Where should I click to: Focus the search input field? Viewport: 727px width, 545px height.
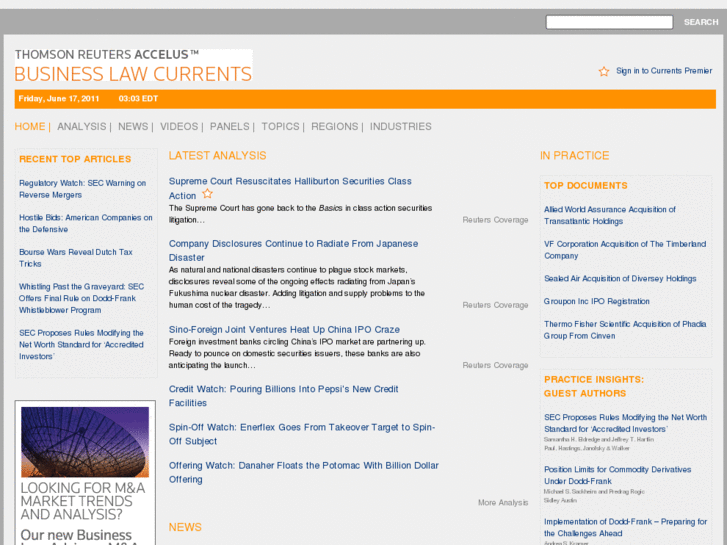[609, 22]
